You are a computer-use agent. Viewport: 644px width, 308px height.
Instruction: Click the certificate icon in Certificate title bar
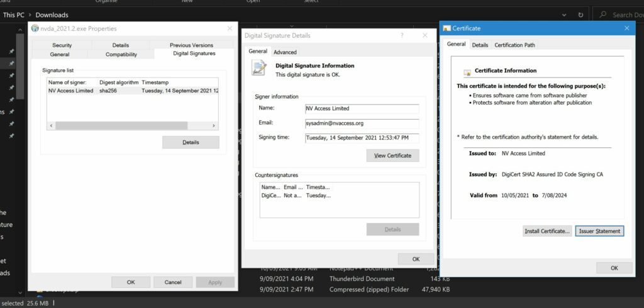[447, 28]
